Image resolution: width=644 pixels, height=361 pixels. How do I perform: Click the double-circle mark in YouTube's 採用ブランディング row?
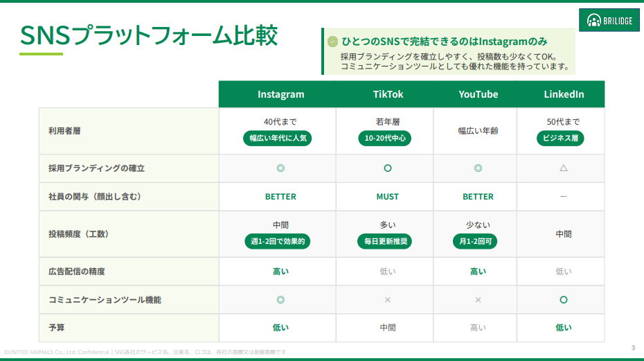click(478, 168)
